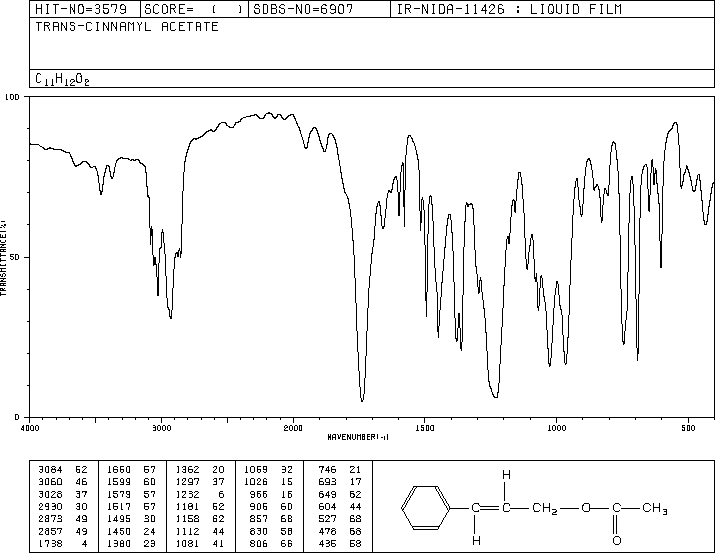Click the 0 y-axis tick label
The height and width of the screenshot is (553, 715).
point(17,417)
